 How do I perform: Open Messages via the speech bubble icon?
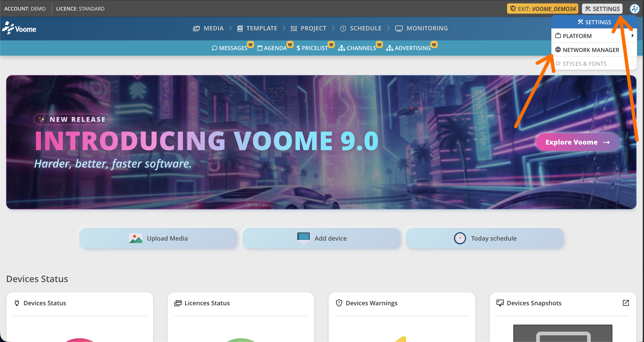(214, 48)
